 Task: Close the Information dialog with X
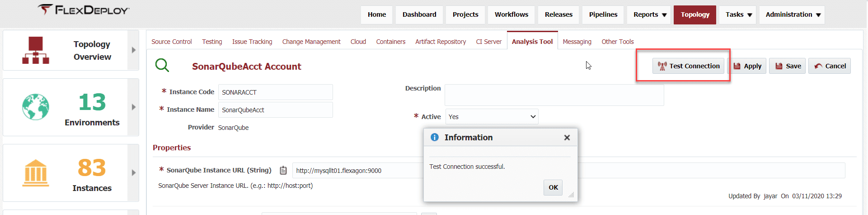tap(567, 138)
